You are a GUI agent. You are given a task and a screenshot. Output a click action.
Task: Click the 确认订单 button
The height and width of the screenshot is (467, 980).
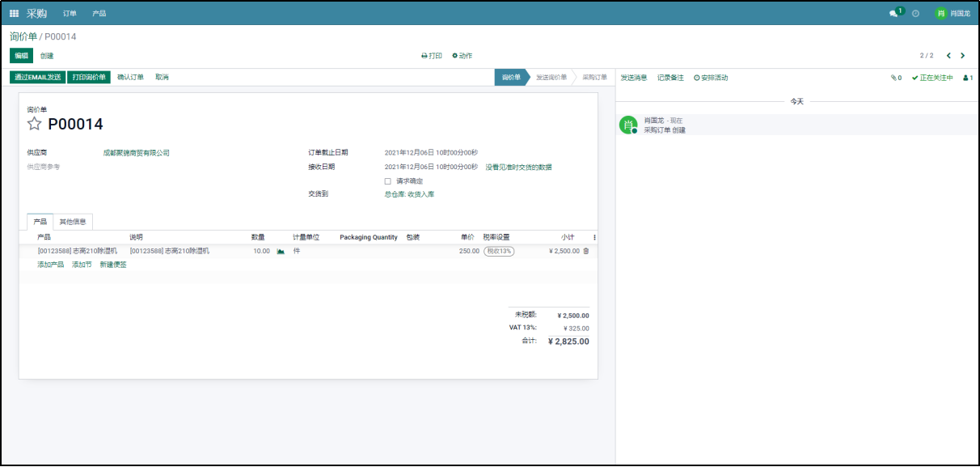130,78
